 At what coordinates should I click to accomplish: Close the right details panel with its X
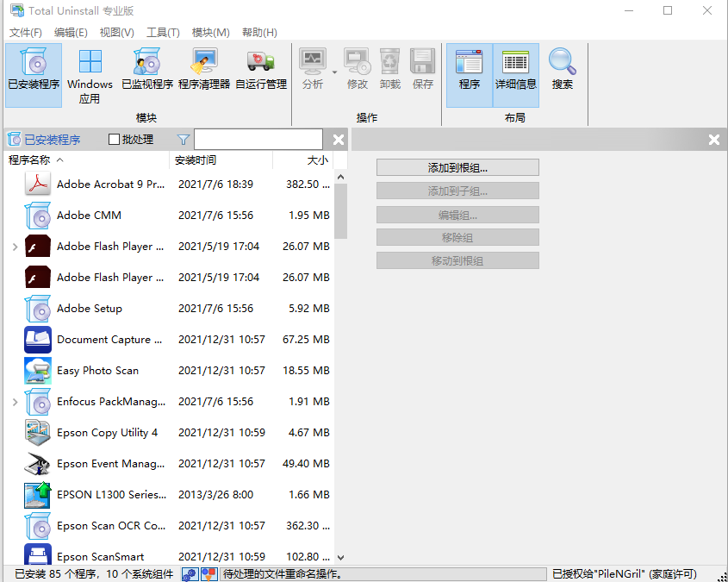714,140
